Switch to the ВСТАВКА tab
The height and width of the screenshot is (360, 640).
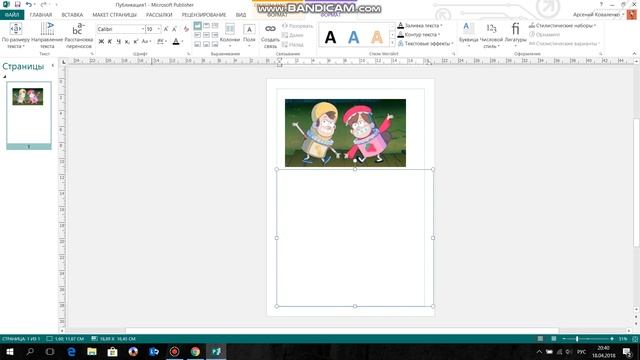click(72, 15)
